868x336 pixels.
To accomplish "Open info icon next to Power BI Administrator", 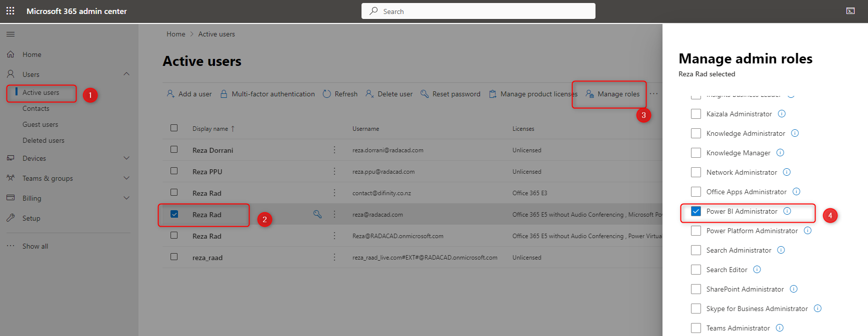I will tap(787, 211).
